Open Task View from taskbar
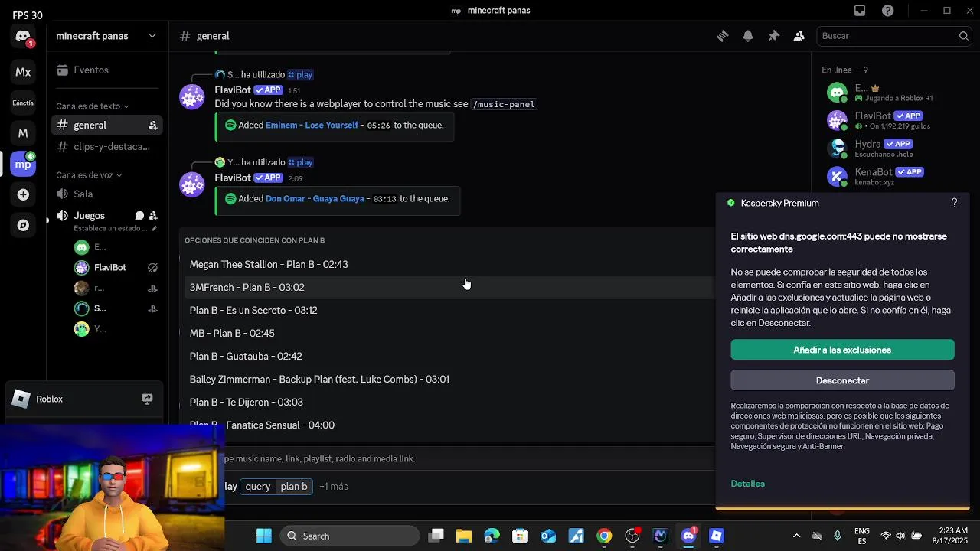The width and height of the screenshot is (980, 551). [x=436, y=536]
